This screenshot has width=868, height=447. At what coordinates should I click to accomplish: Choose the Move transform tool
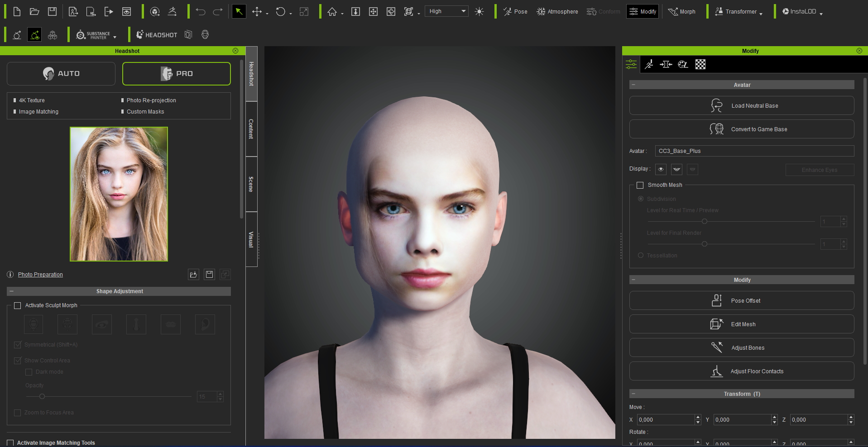coord(257,12)
